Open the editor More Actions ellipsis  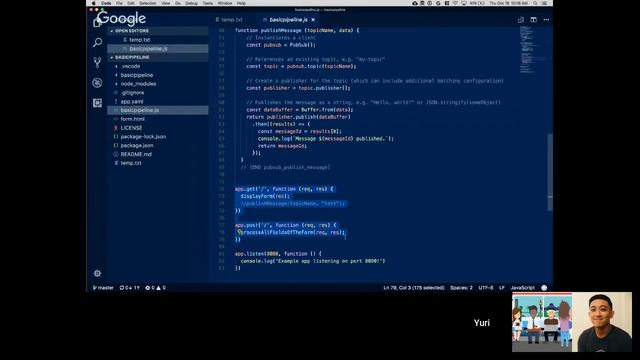(x=546, y=20)
